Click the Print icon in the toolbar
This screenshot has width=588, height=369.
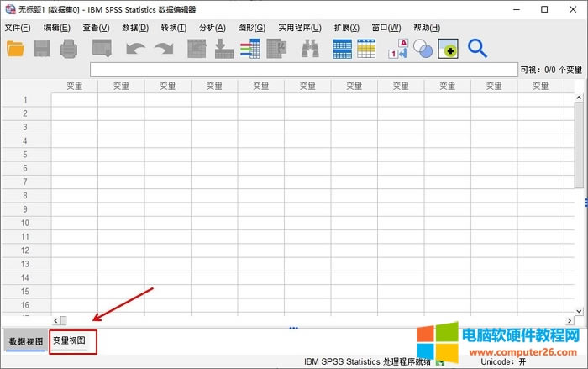point(69,49)
